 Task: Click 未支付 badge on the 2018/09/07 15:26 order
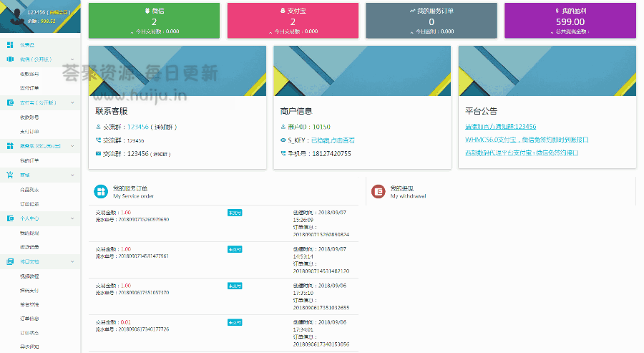[x=235, y=213]
